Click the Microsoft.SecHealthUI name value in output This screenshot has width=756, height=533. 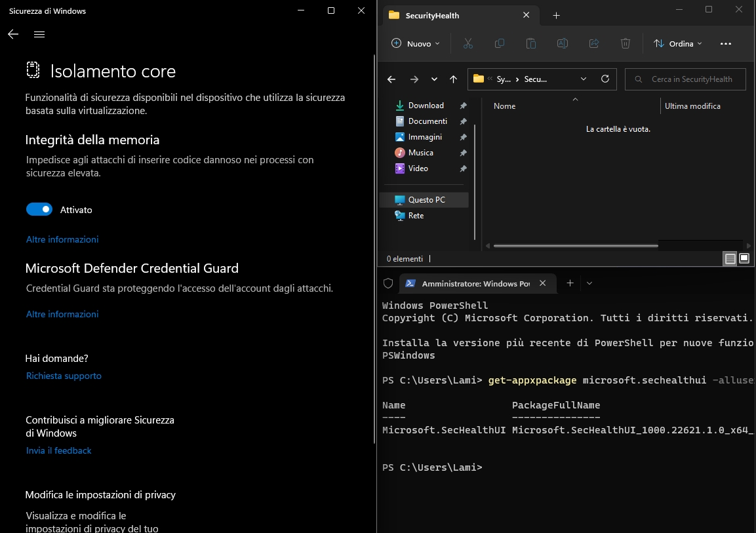(444, 430)
